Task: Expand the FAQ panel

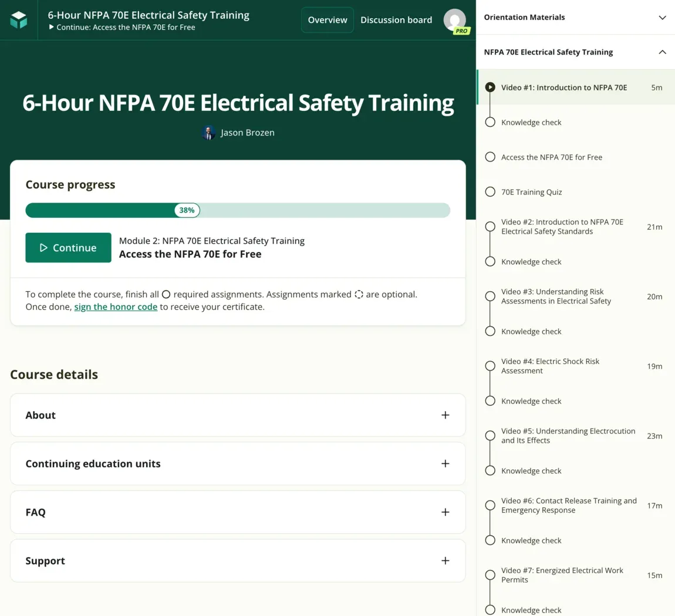Action: (x=238, y=512)
